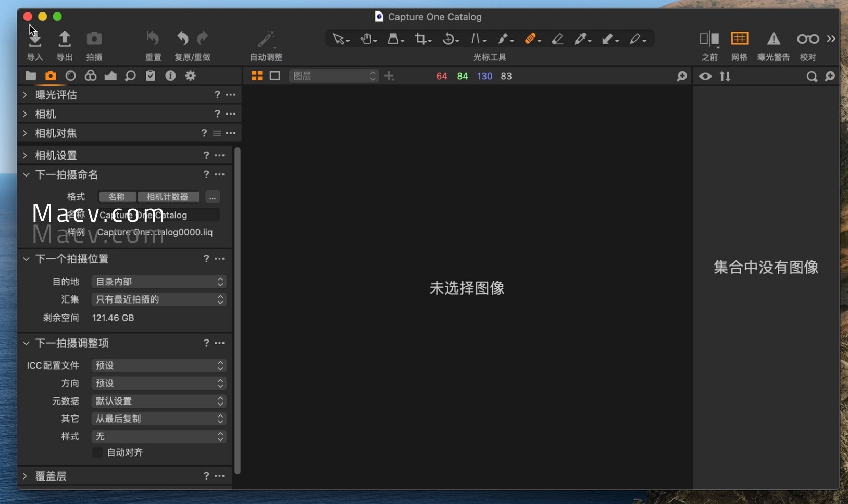
Task: Collapse the Next Capture Location (下一个拍摄位置) panel
Action: (26, 259)
